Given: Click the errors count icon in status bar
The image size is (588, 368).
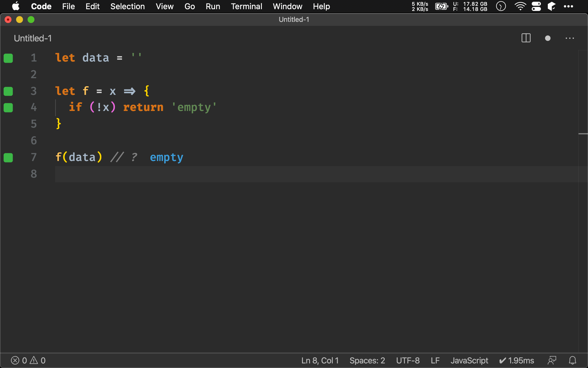Looking at the screenshot, I should [x=15, y=360].
